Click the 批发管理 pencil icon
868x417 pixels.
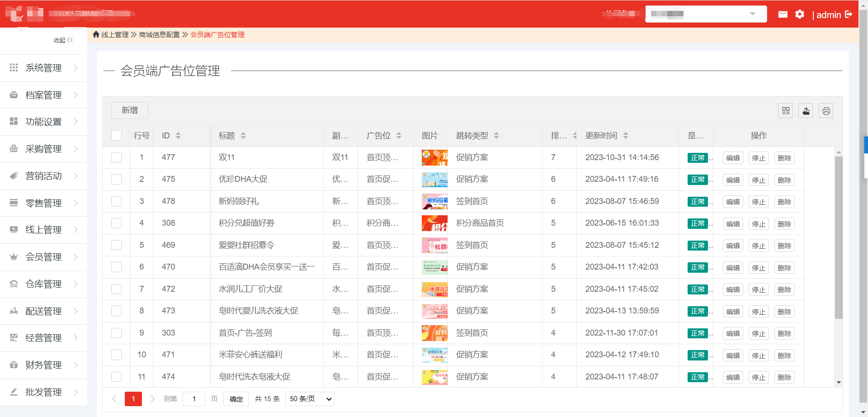pyautogui.click(x=14, y=392)
